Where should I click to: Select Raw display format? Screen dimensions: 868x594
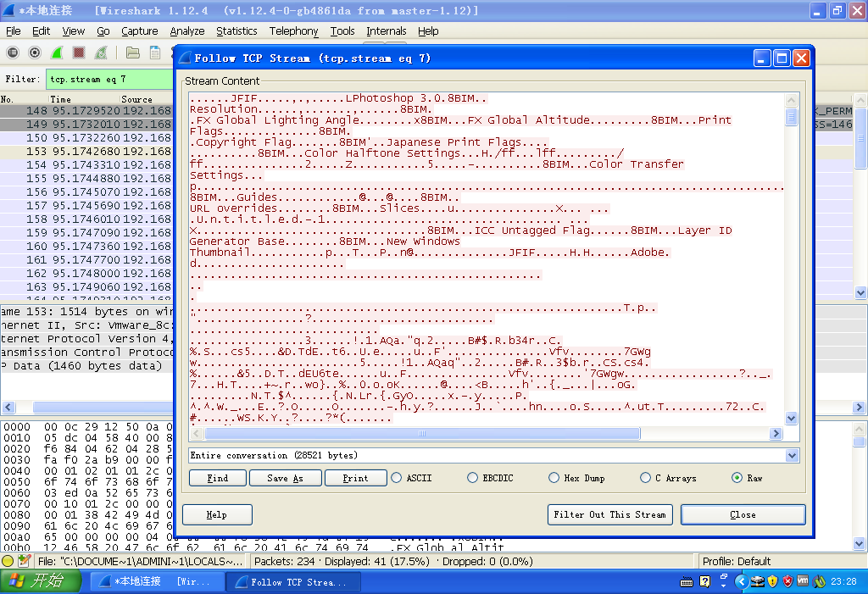[x=737, y=478]
